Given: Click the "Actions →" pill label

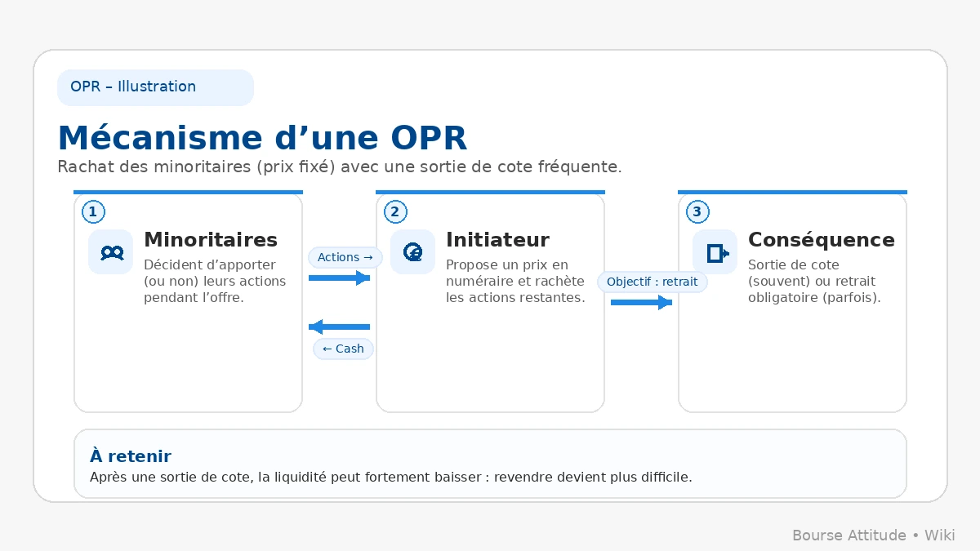Looking at the screenshot, I should point(345,257).
